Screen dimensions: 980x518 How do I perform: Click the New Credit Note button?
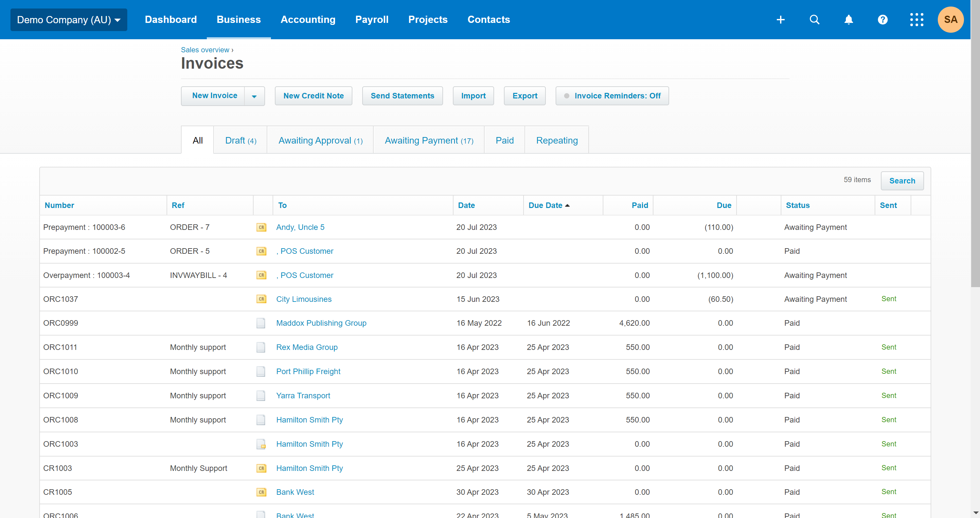point(313,96)
